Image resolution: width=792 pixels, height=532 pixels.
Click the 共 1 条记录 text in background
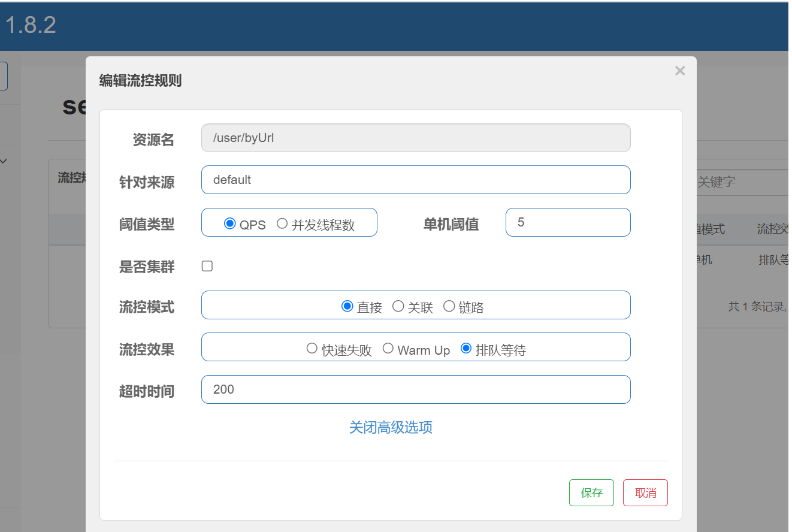757,307
